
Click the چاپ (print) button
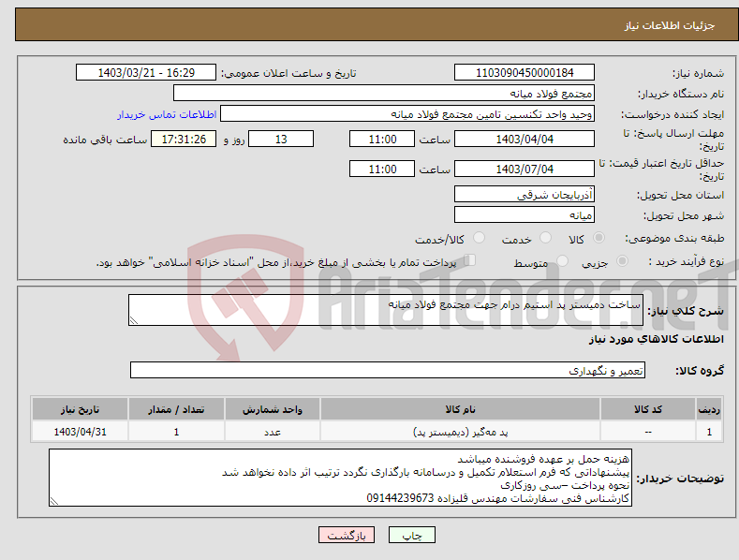411,535
